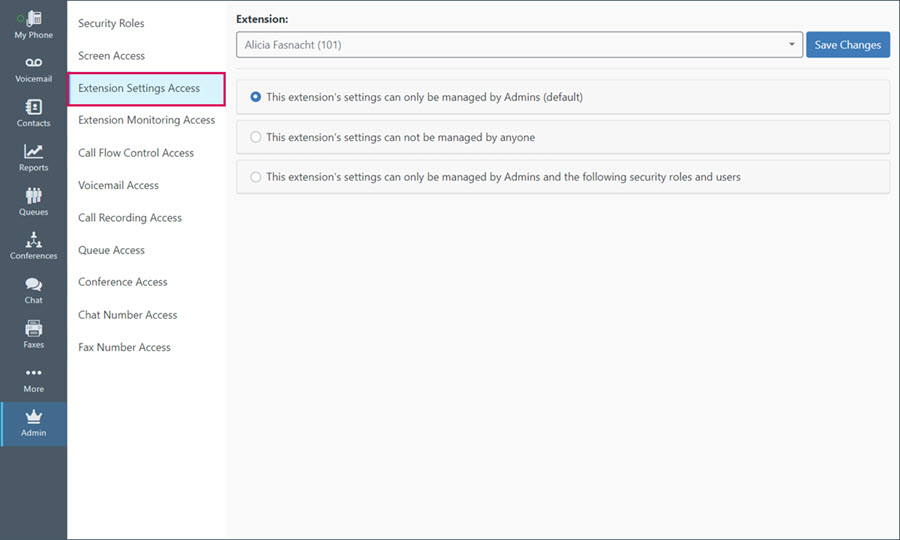Select the Admin crown icon
The width and height of the screenshot is (900, 540).
coord(33,416)
